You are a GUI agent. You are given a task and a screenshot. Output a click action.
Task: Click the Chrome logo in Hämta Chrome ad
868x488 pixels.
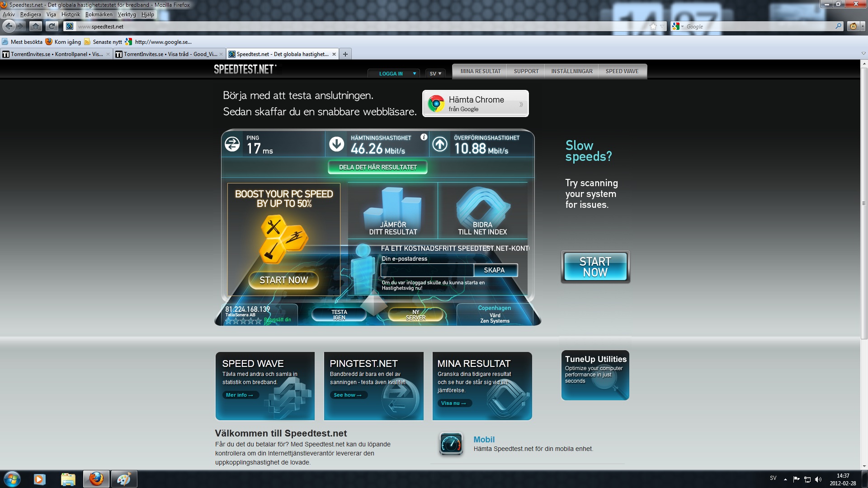pyautogui.click(x=436, y=103)
